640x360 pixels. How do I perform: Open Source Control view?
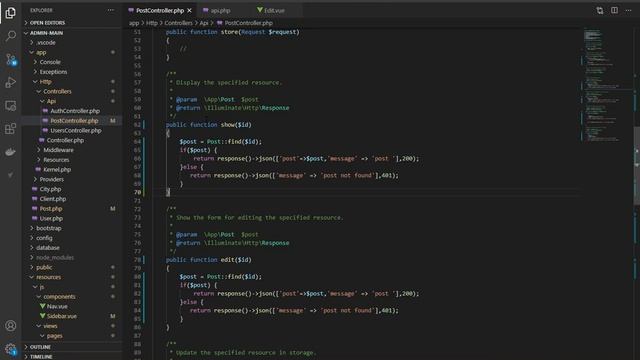[x=11, y=60]
